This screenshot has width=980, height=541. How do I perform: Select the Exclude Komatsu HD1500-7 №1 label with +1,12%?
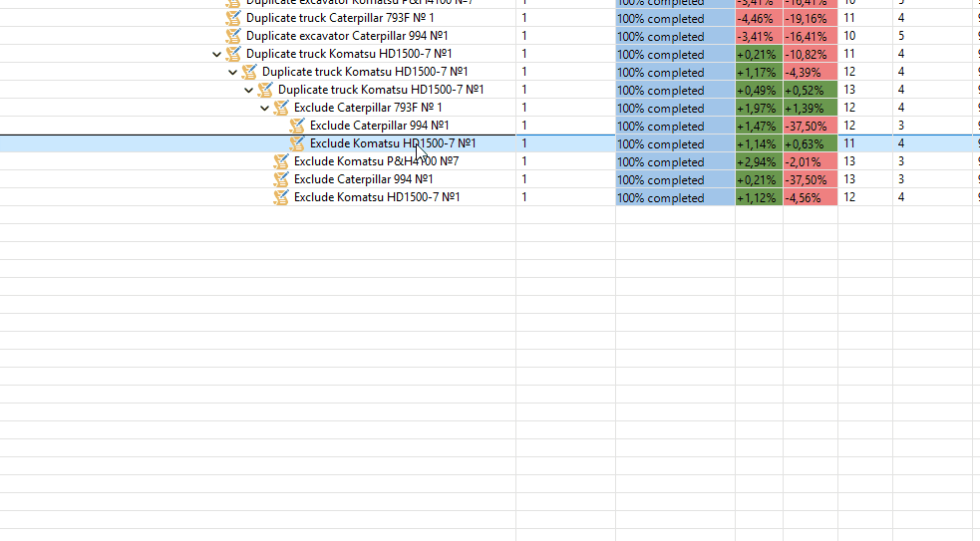click(377, 197)
